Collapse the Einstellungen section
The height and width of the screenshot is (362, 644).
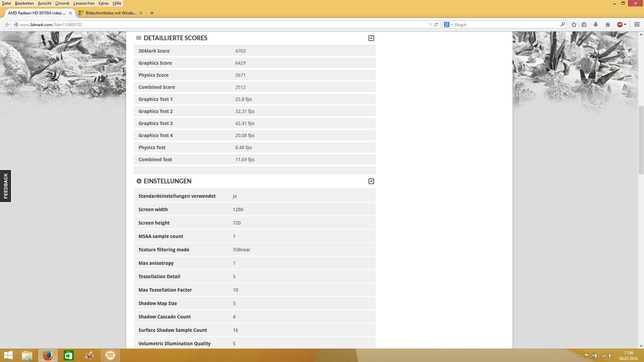tap(371, 181)
